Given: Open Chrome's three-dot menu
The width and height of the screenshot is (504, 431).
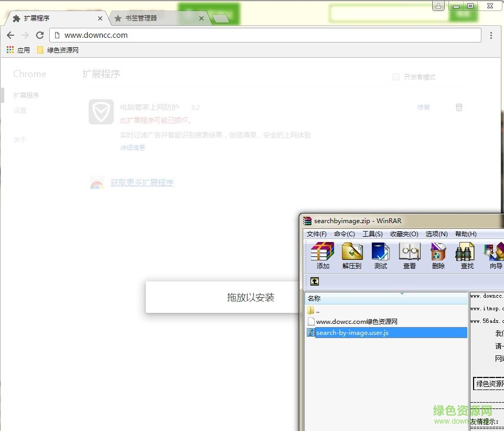Looking at the screenshot, I should [x=491, y=35].
